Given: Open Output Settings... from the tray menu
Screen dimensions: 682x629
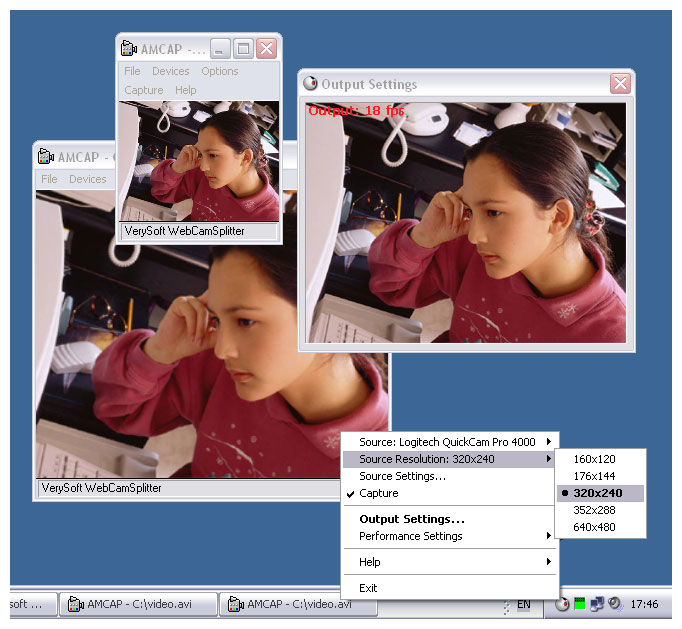Looking at the screenshot, I should pyautogui.click(x=450, y=519).
